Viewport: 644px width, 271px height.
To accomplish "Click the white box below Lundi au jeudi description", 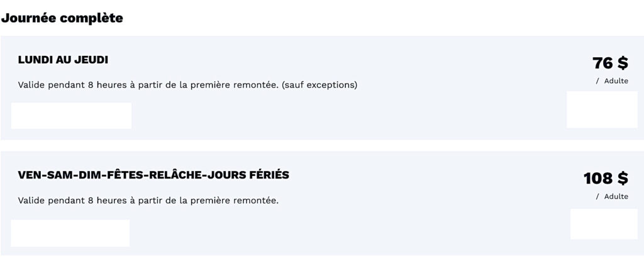I will coord(71,116).
